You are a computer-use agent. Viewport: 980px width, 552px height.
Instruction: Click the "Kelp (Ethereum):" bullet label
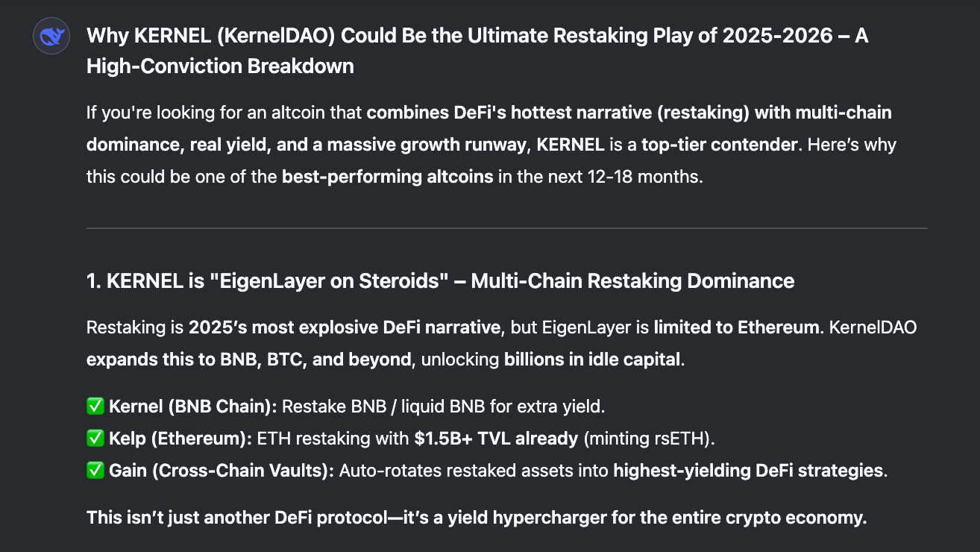(x=180, y=439)
